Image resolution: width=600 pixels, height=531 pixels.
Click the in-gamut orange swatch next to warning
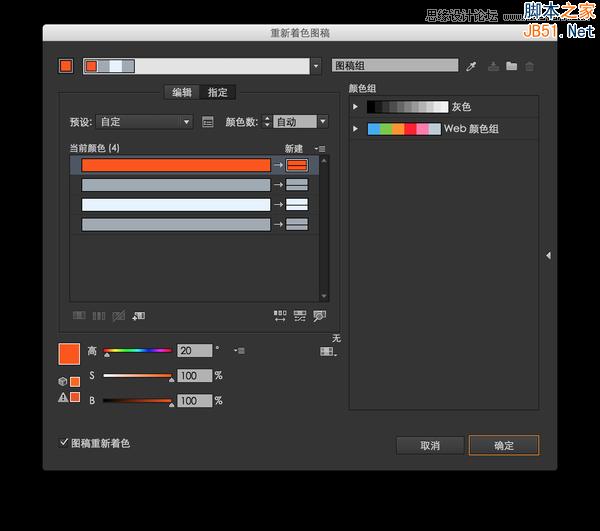tap(75, 397)
